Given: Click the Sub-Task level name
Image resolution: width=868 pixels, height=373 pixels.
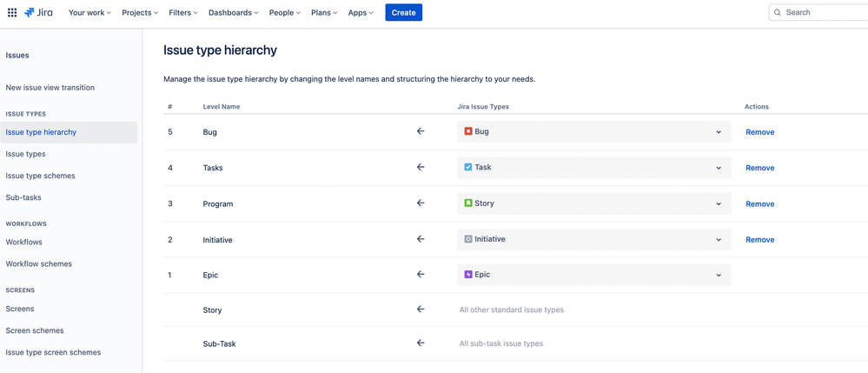Looking at the screenshot, I should click(x=220, y=343).
